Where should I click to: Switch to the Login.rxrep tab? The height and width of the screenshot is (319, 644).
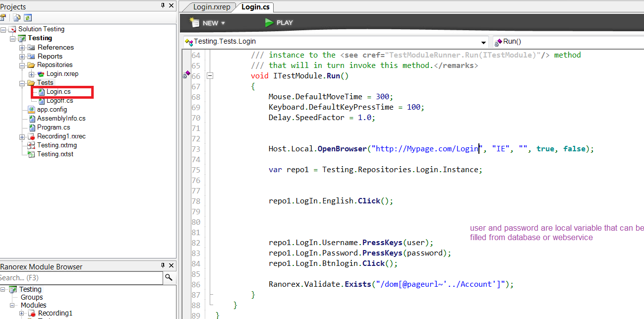point(212,7)
